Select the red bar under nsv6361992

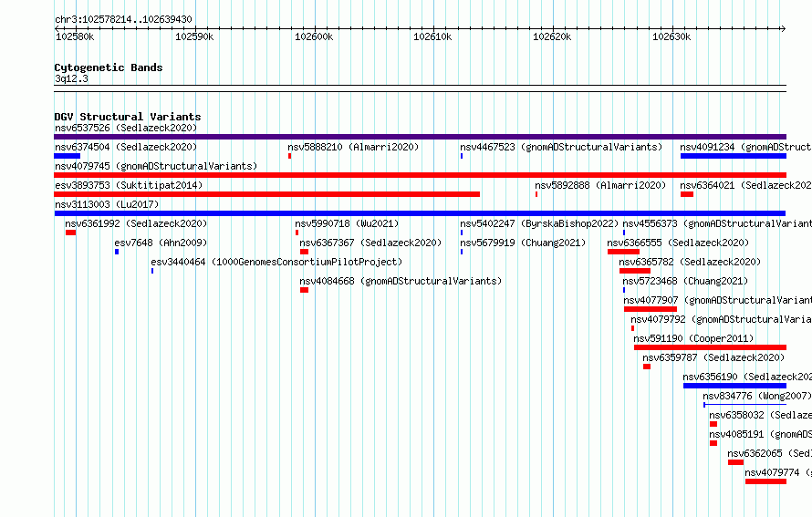click(70, 233)
